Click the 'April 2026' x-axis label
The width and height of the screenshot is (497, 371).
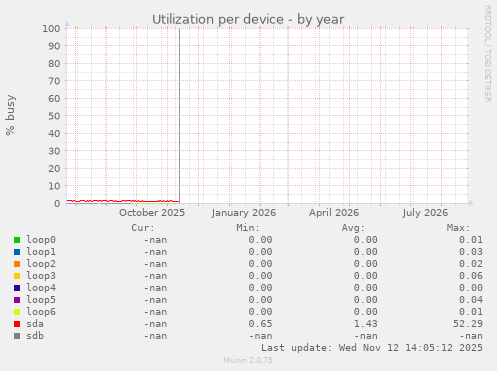[334, 213]
